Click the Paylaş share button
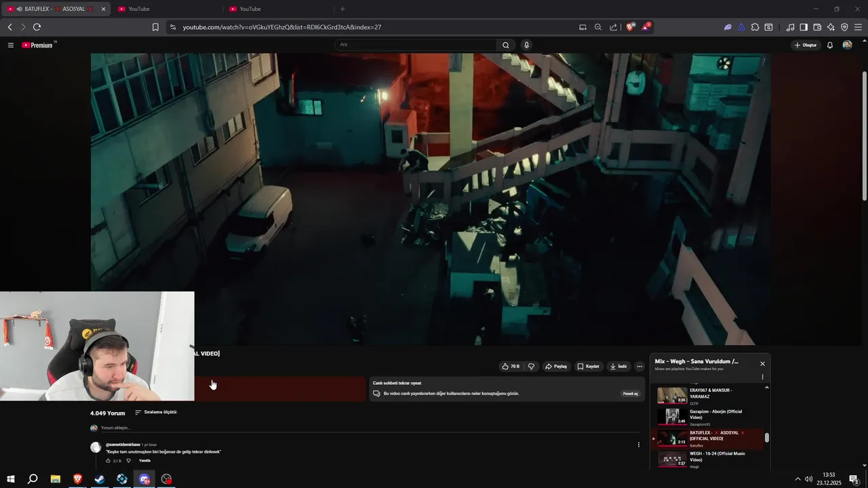This screenshot has height=488, width=868. tap(556, 366)
